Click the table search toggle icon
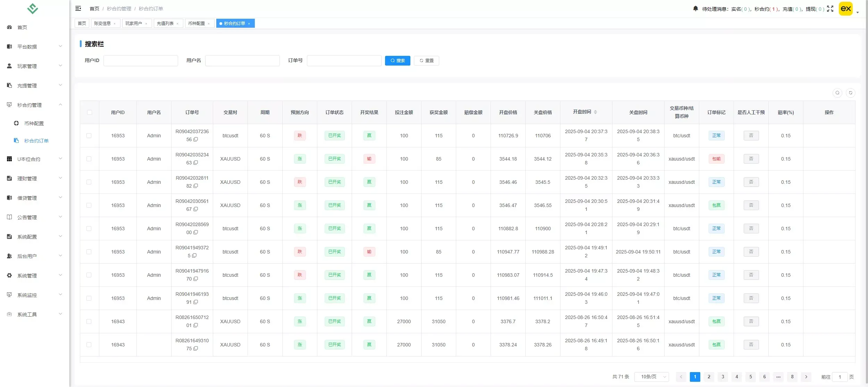 coord(837,93)
